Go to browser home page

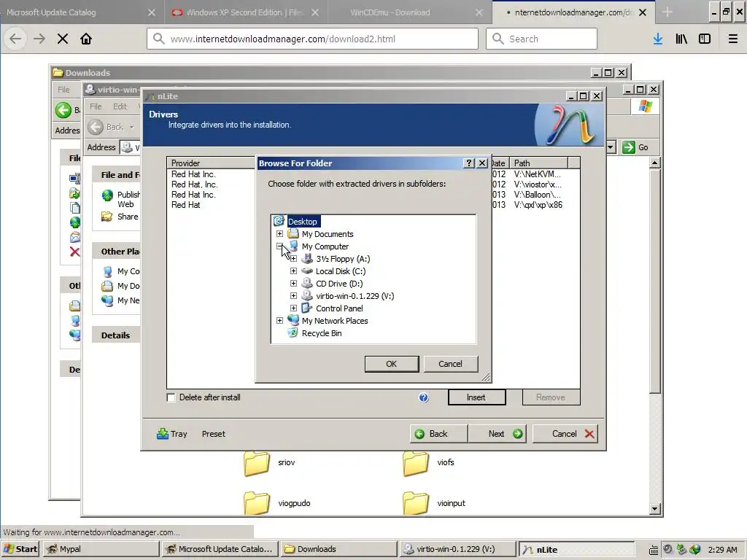coord(86,39)
